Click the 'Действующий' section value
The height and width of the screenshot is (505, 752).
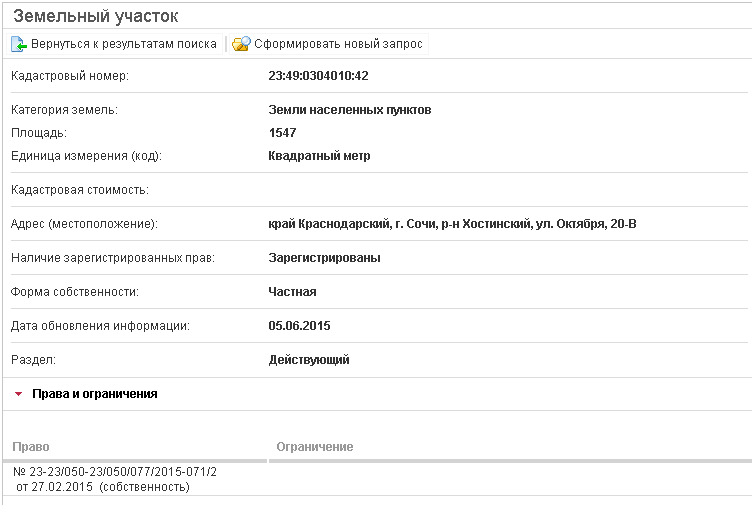[x=309, y=360]
